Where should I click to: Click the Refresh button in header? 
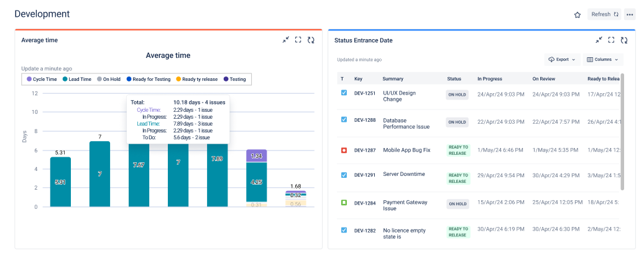pos(604,14)
